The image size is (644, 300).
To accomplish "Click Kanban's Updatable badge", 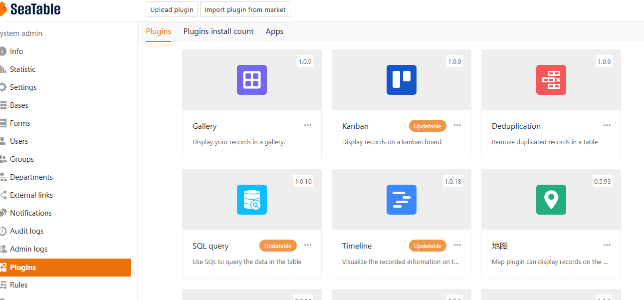I will point(428,126).
